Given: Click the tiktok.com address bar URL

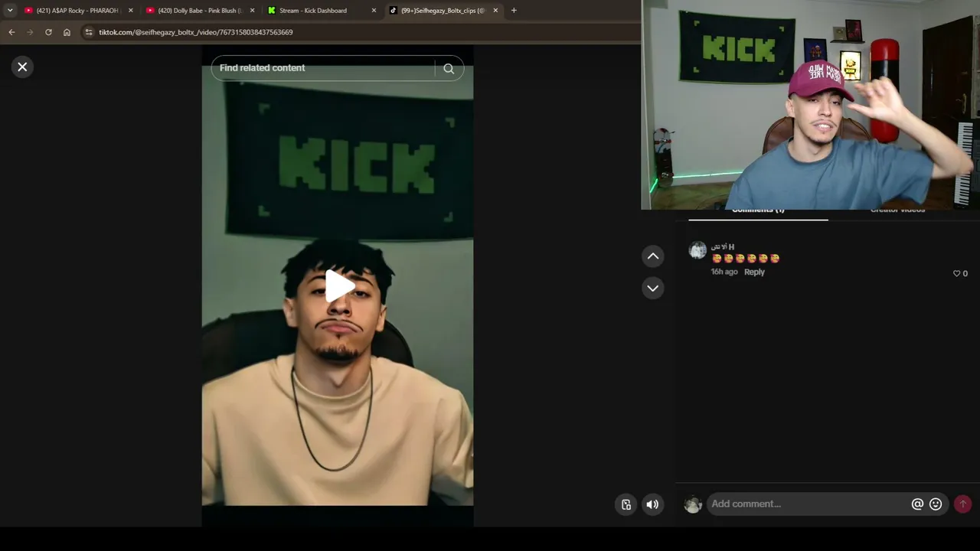Looking at the screenshot, I should click(x=196, y=32).
